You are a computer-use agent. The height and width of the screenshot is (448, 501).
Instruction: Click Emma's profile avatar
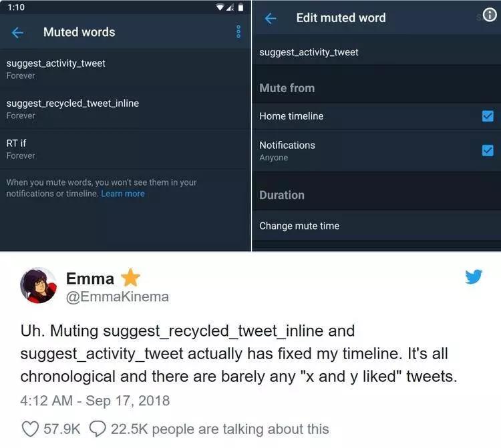pyautogui.click(x=39, y=286)
